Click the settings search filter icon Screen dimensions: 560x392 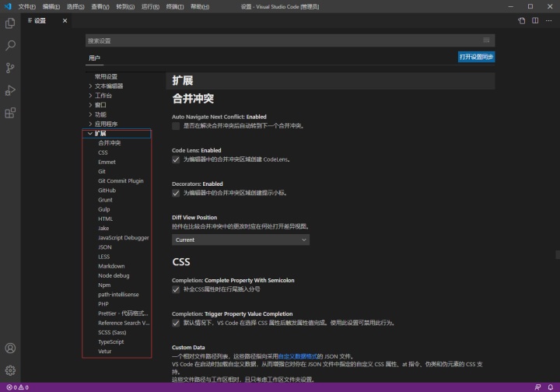pos(486,40)
